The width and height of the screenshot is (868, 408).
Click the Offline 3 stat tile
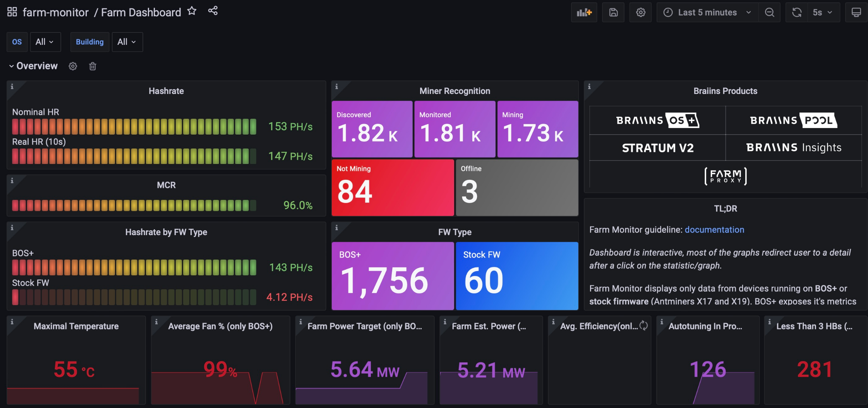click(x=517, y=188)
